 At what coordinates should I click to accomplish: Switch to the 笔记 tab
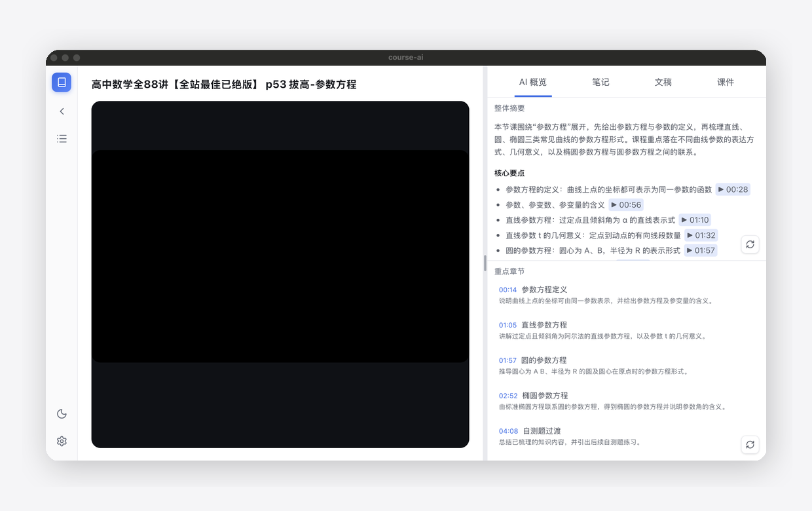click(x=600, y=82)
